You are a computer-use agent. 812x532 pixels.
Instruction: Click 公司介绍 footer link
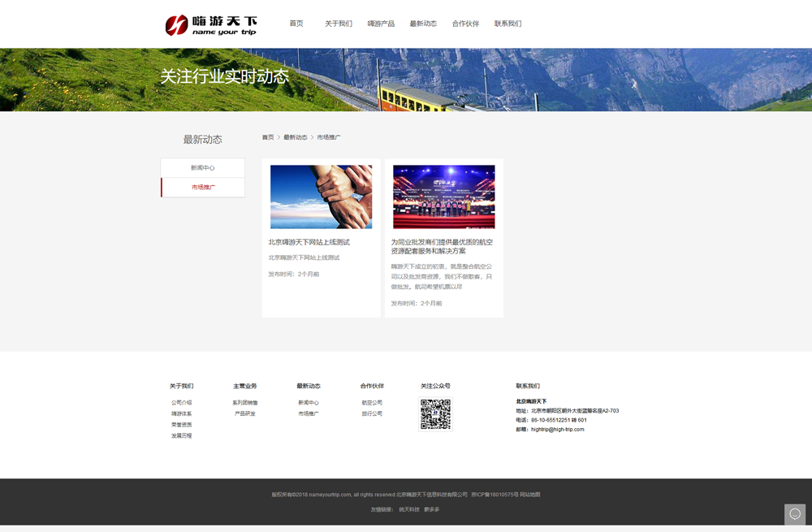point(181,403)
